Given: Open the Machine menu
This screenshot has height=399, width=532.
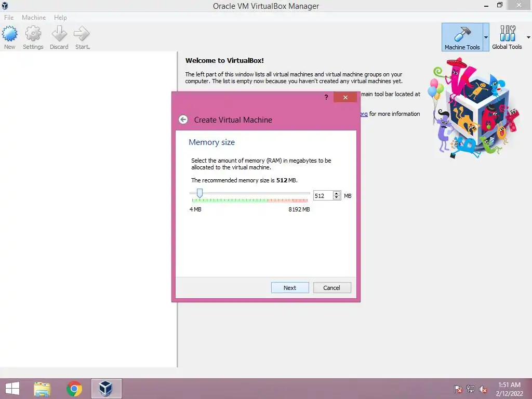Looking at the screenshot, I should [34, 17].
